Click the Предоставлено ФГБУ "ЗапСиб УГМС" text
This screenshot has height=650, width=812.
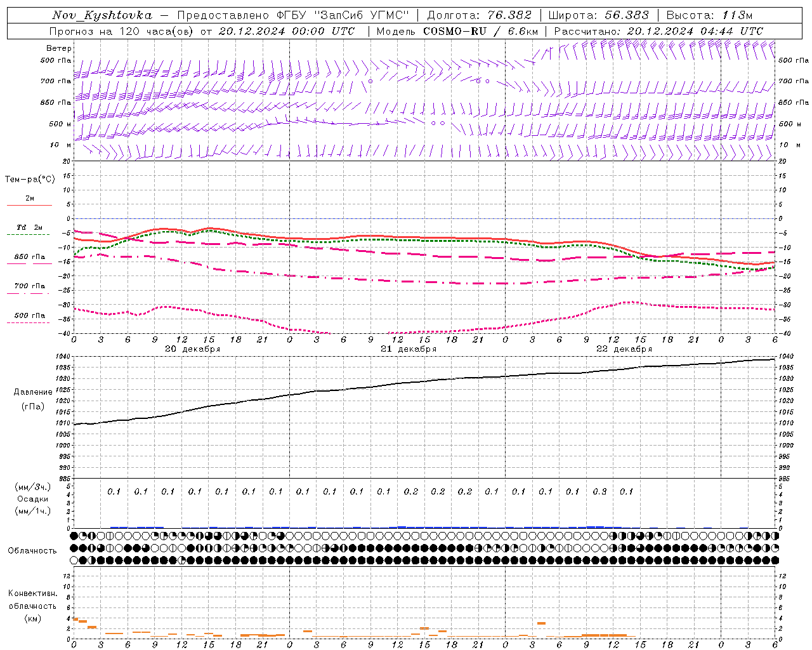pyautogui.click(x=293, y=15)
